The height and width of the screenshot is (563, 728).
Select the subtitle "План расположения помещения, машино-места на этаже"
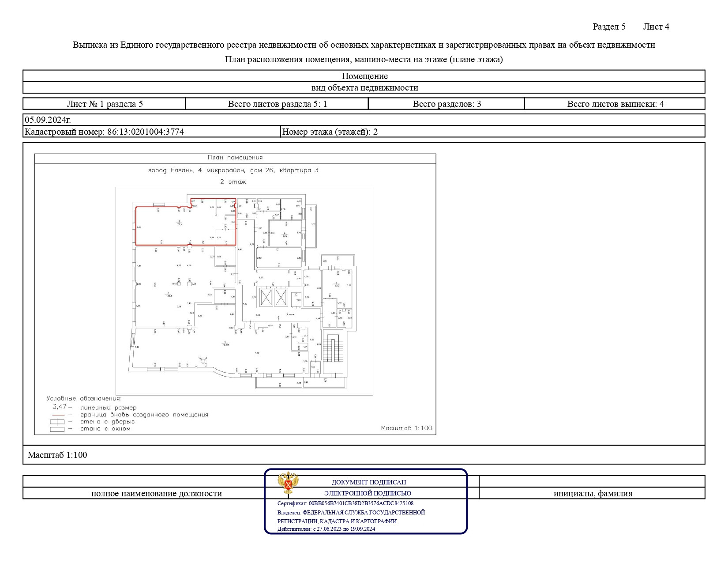(x=364, y=59)
